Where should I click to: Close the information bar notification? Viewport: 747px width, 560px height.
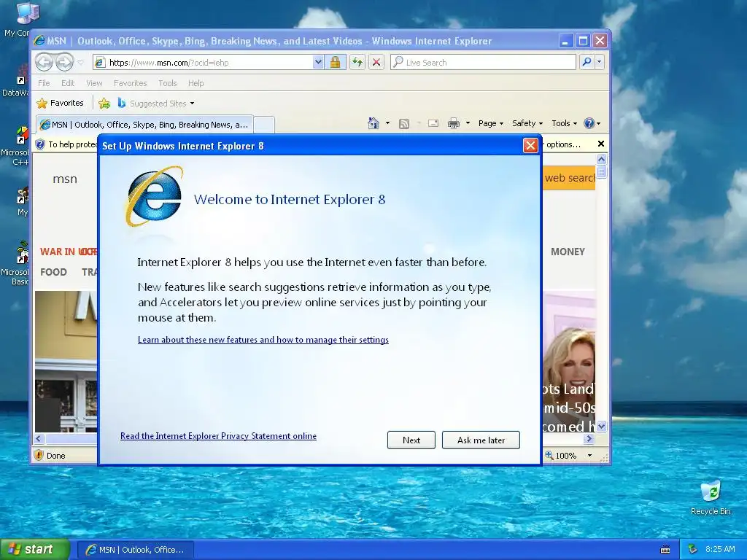[x=601, y=144]
